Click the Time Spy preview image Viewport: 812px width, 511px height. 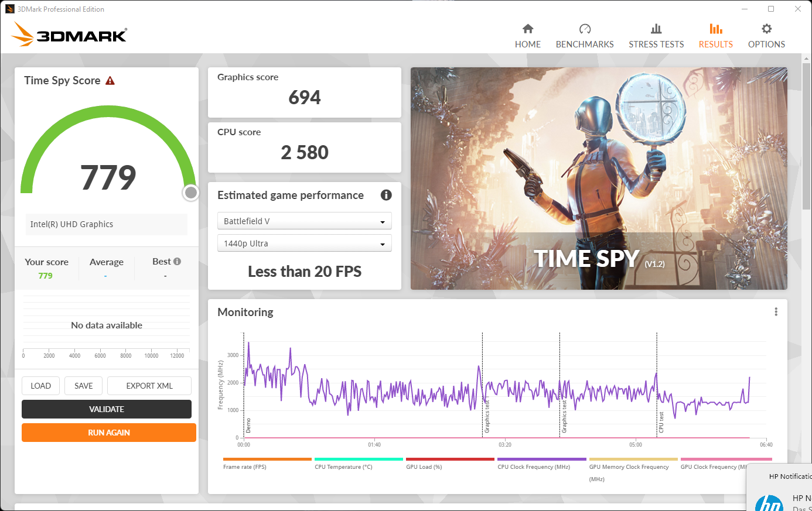(599, 179)
